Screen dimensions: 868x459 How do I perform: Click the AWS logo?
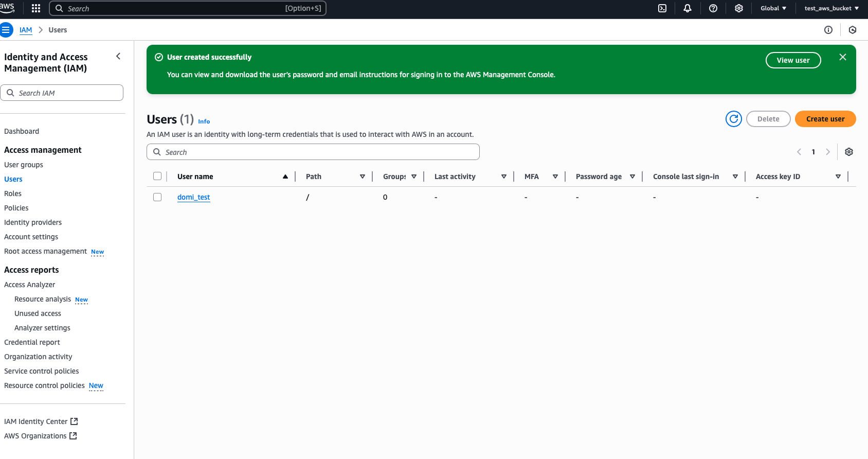coord(7,8)
